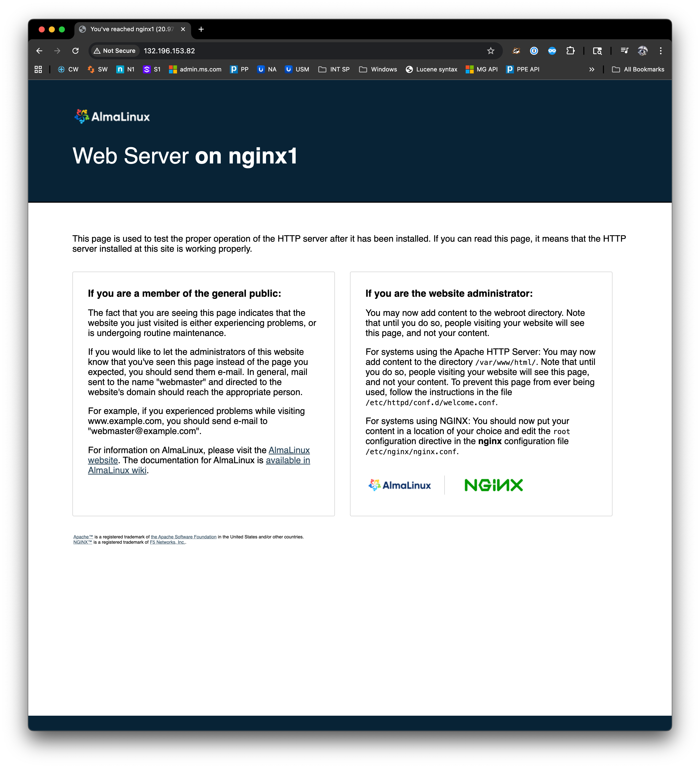
Task: Open the 1Password extension icon
Action: pos(534,51)
